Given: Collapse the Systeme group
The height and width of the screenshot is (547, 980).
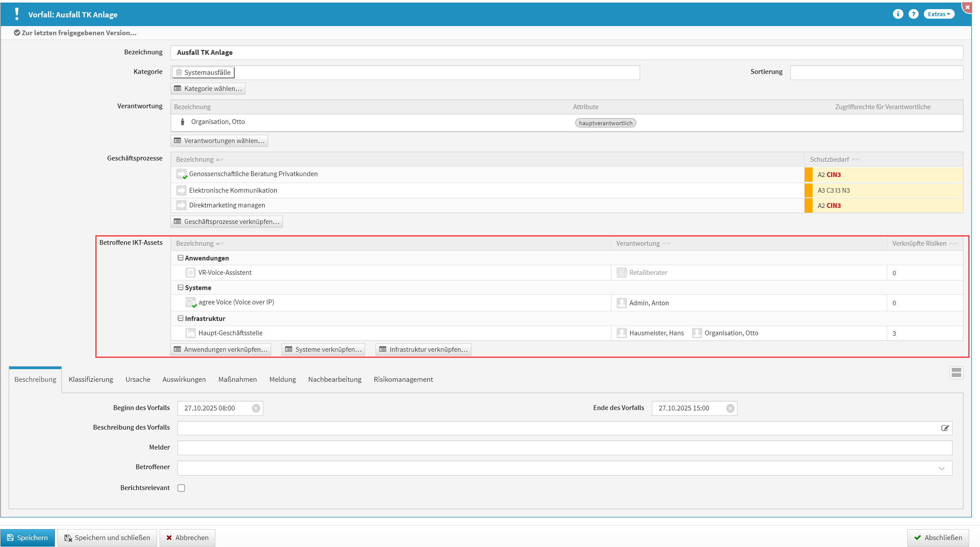Looking at the screenshot, I should (180, 287).
